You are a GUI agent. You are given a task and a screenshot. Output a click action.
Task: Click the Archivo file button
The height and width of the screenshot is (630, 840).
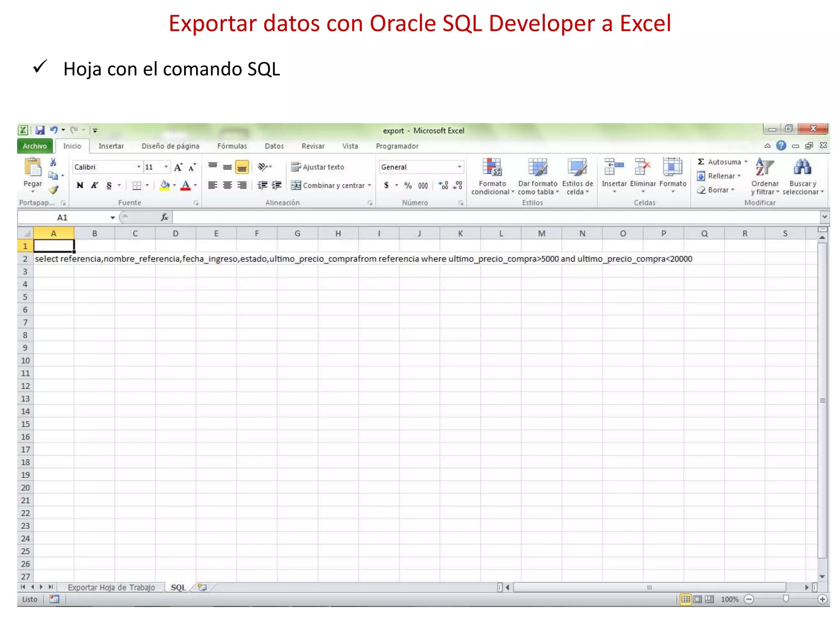[35, 146]
